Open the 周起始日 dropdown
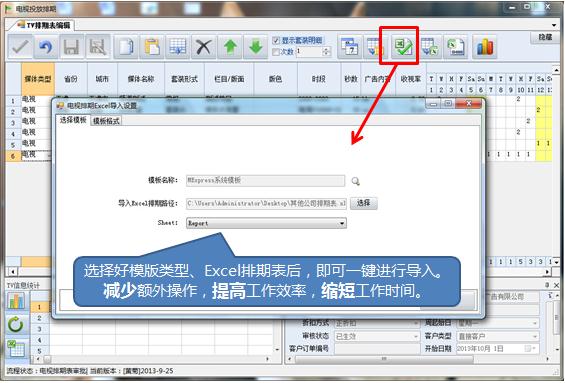The width and height of the screenshot is (565, 383). pos(535,323)
